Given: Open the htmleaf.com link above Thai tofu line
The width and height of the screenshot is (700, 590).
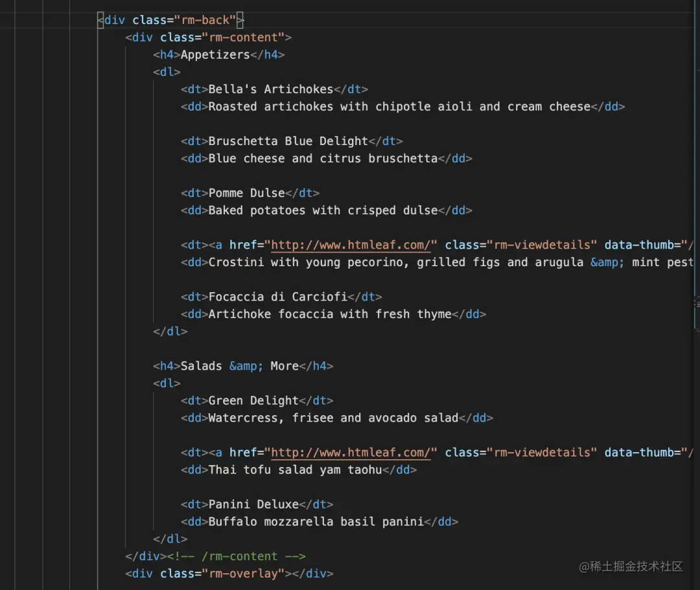Looking at the screenshot, I should (351, 452).
